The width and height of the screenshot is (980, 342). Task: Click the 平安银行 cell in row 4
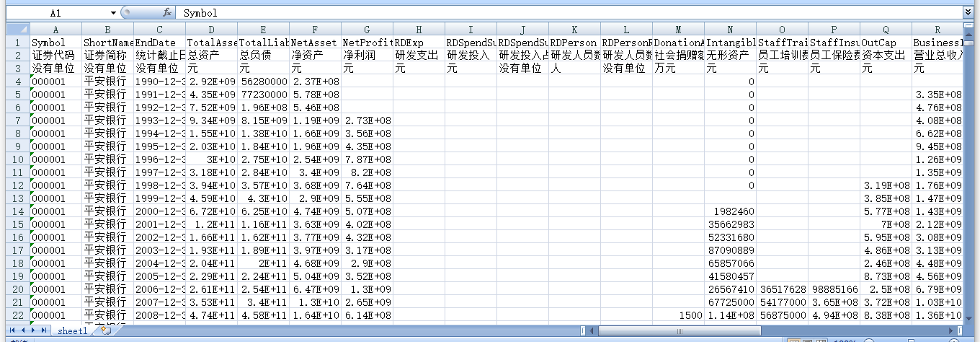107,82
